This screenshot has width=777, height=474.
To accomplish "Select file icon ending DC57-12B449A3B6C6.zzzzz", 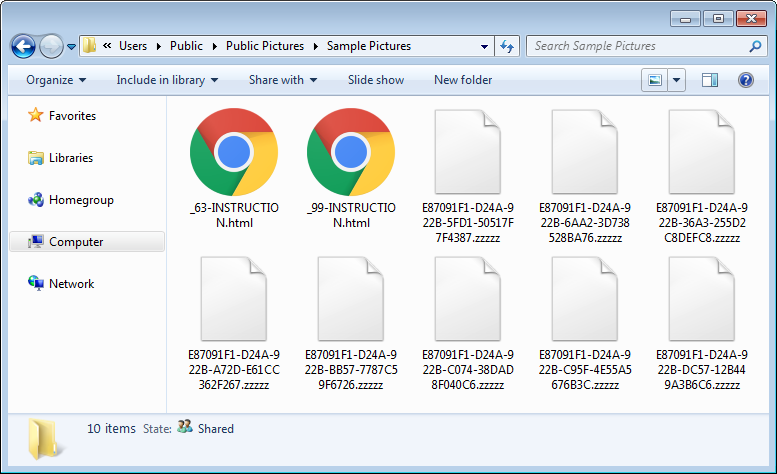I will [x=702, y=299].
